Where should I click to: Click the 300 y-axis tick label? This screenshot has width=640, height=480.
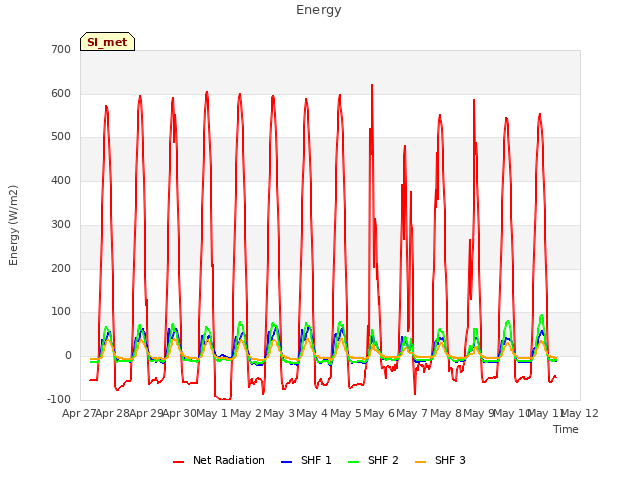click(61, 224)
